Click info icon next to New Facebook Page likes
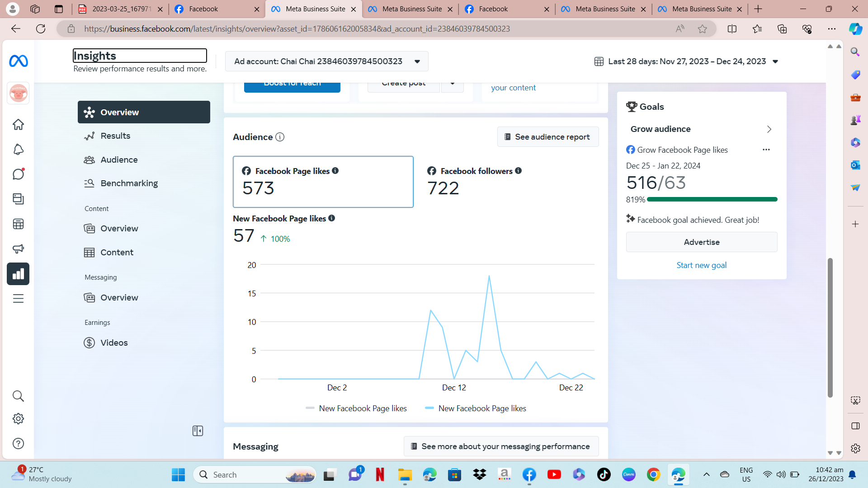The height and width of the screenshot is (488, 868). click(332, 218)
